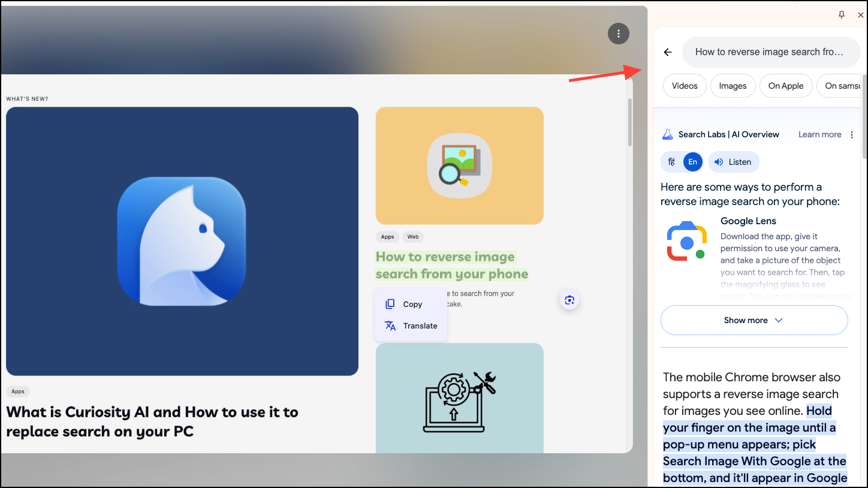Select the On samsung filter chip
Screen dimensions: 868x488
tap(839, 86)
